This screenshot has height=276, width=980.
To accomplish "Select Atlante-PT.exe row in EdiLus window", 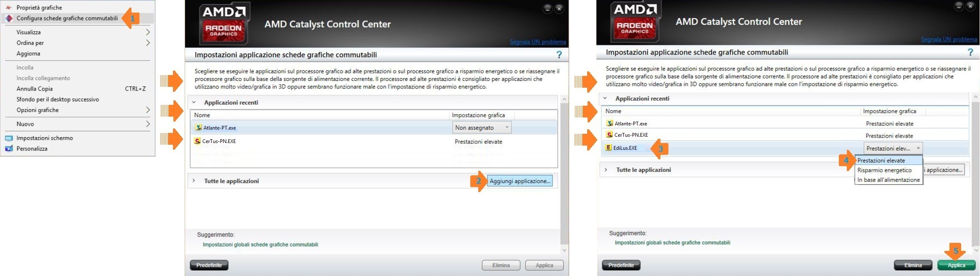I will click(785, 123).
